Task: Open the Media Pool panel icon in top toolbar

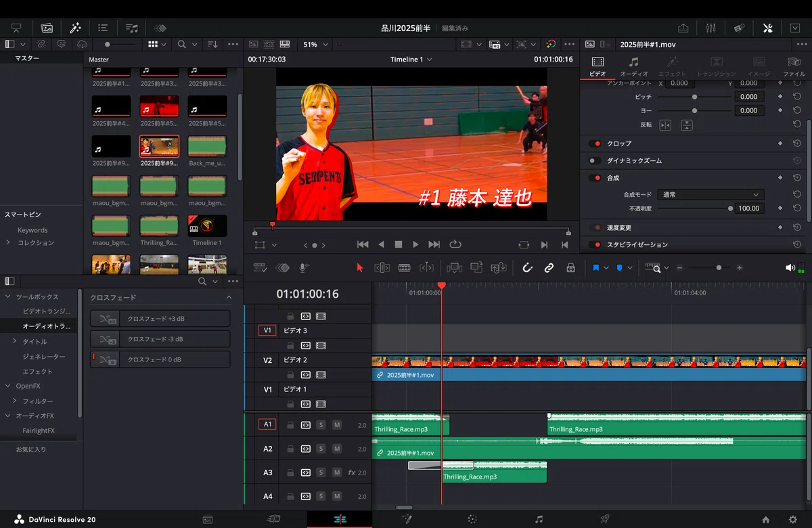Action: 47,28
